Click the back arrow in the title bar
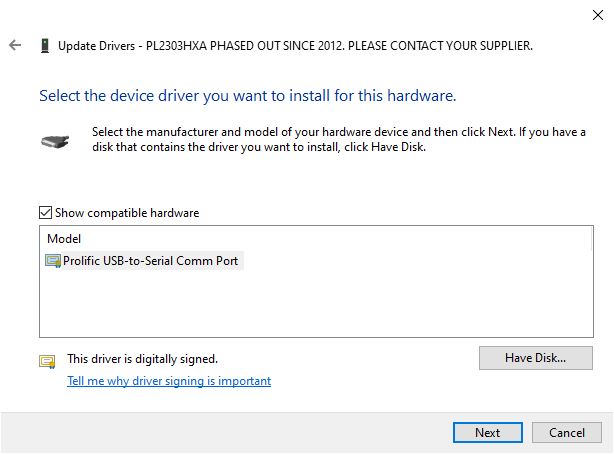 (x=15, y=46)
